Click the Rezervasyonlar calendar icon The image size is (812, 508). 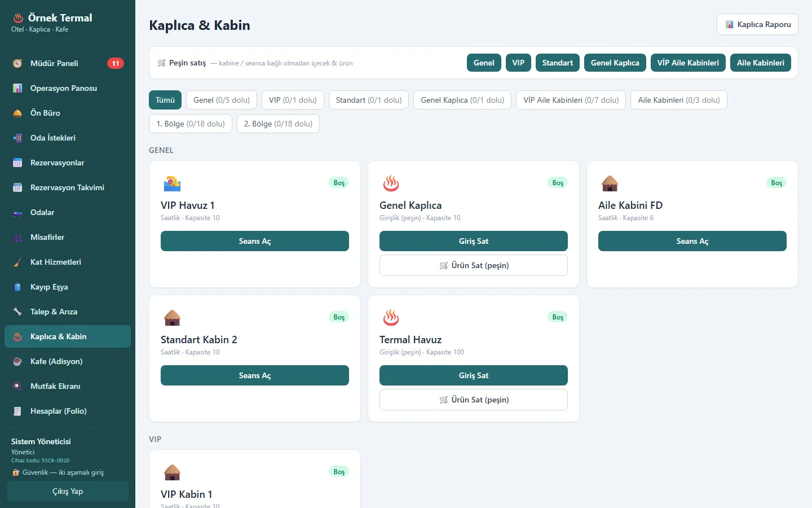[x=17, y=163]
